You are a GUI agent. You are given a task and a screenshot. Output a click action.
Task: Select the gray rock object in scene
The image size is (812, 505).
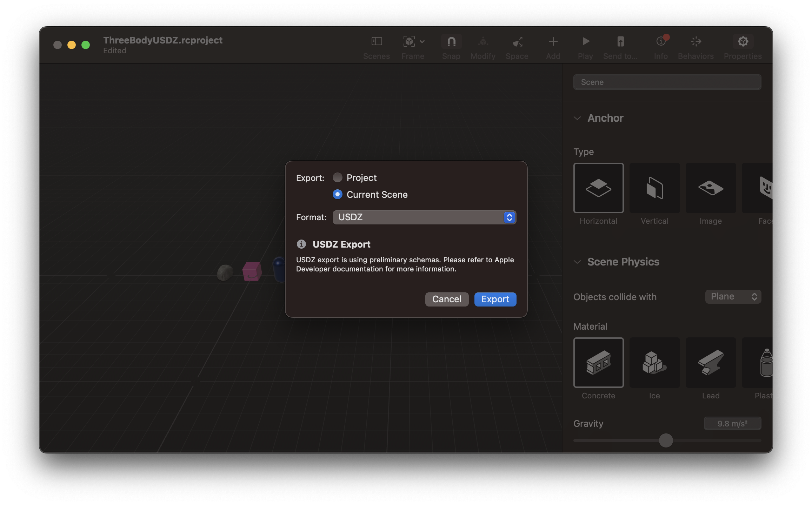point(225,272)
